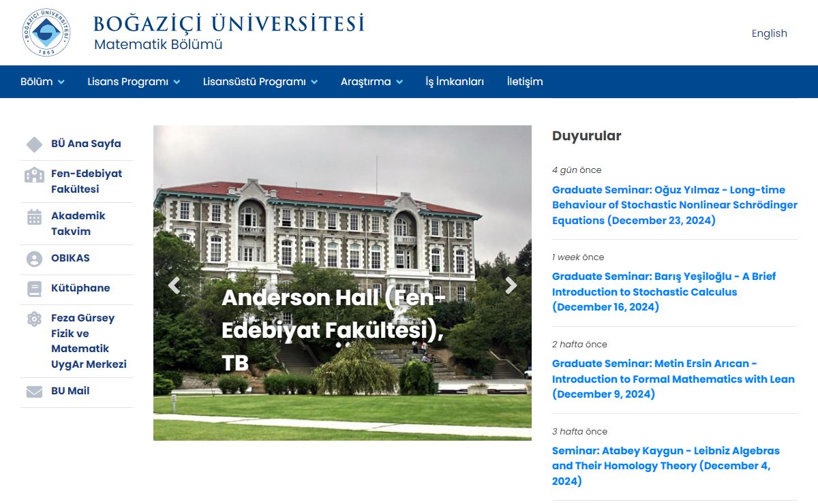The image size is (818, 504).
Task: Open the Araştırma menu
Action: tap(366, 82)
